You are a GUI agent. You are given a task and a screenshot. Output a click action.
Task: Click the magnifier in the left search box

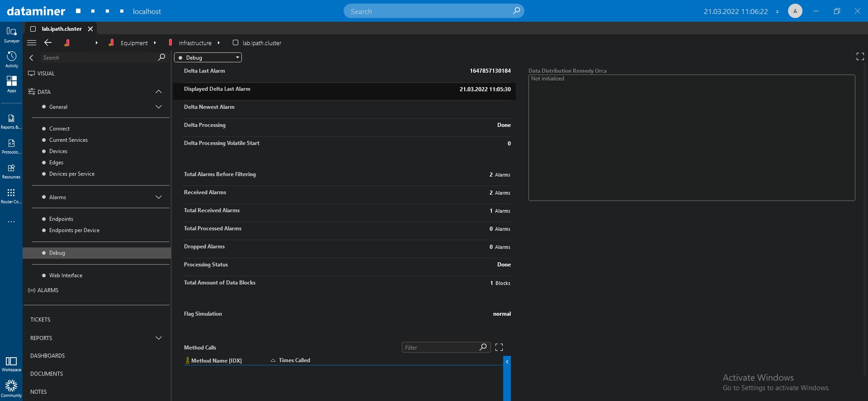point(161,57)
